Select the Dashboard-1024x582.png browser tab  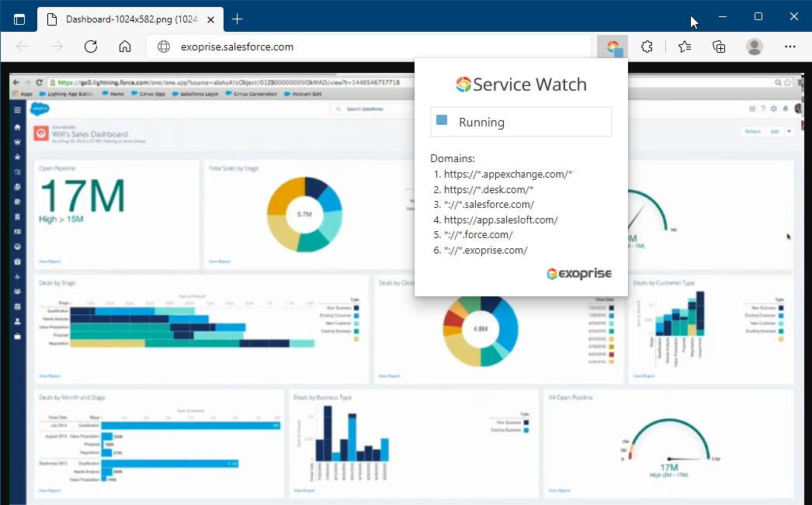131,19
